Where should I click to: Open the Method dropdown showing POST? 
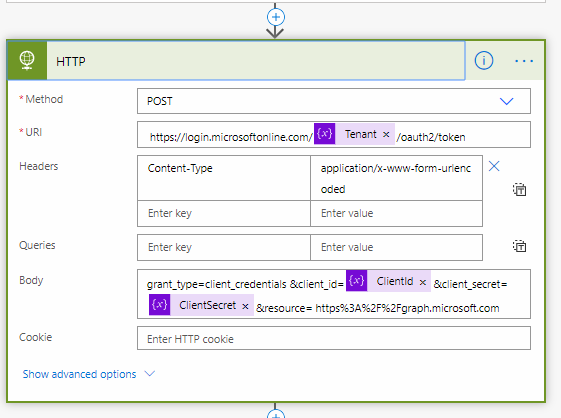click(334, 101)
